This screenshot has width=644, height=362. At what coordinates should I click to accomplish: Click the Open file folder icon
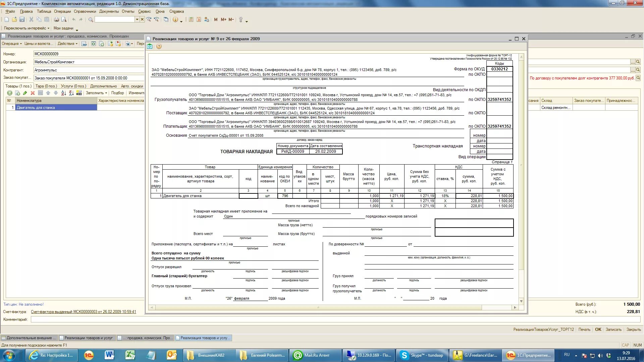pos(14,20)
